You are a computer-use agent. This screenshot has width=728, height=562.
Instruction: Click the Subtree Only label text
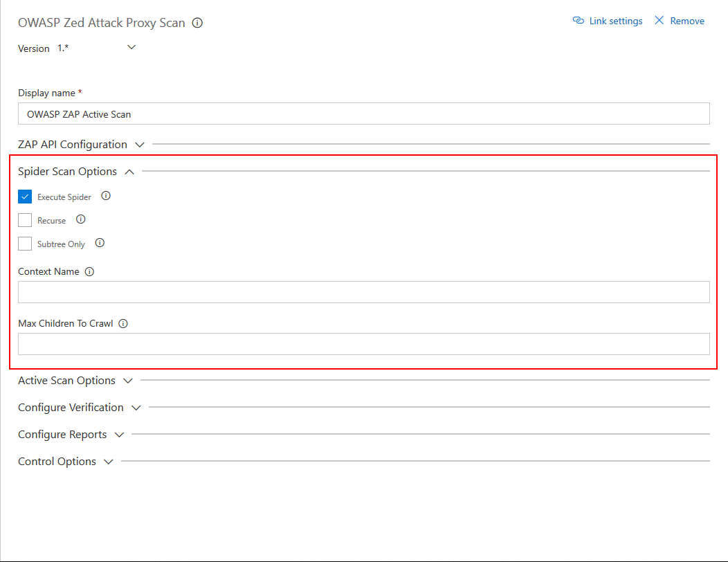[x=61, y=244]
